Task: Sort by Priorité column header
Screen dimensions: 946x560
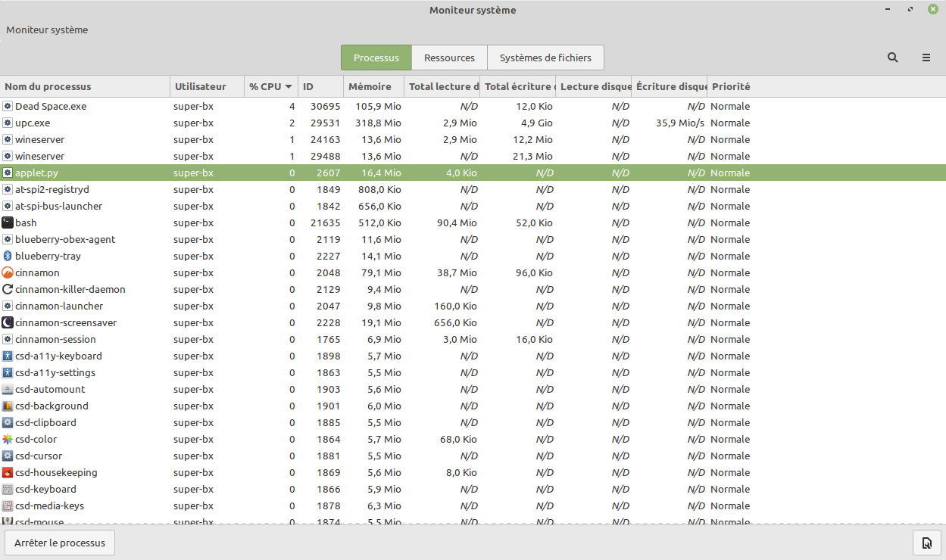Action: (x=731, y=86)
